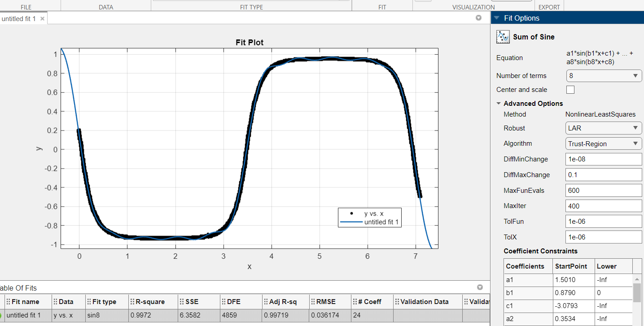
Task: Toggle the Center and scale checkbox
Action: 570,90
